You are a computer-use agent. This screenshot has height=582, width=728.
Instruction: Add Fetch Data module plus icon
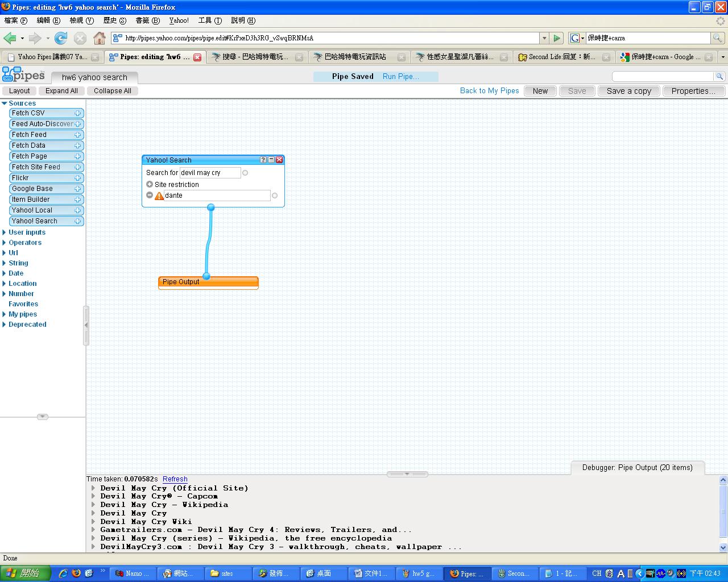[x=77, y=145]
